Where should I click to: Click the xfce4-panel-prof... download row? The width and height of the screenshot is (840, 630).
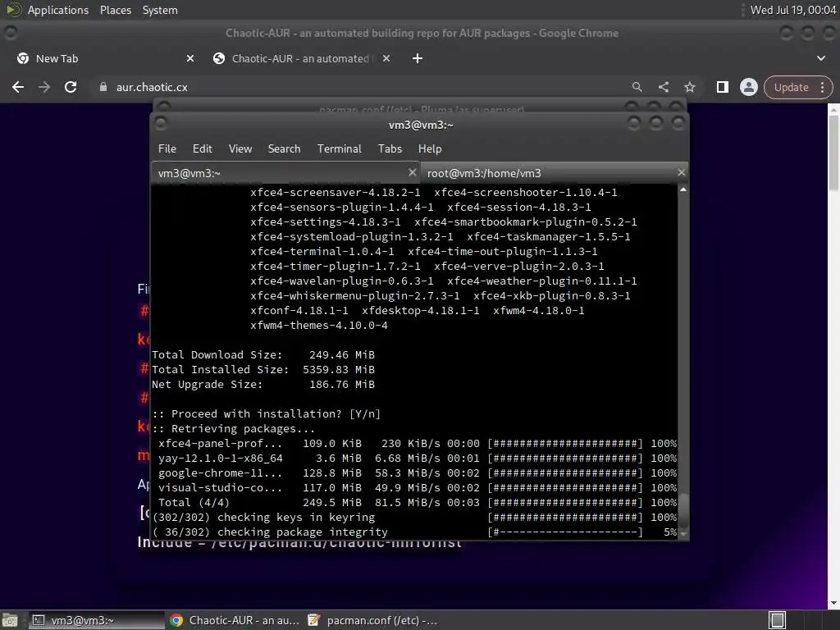point(417,444)
